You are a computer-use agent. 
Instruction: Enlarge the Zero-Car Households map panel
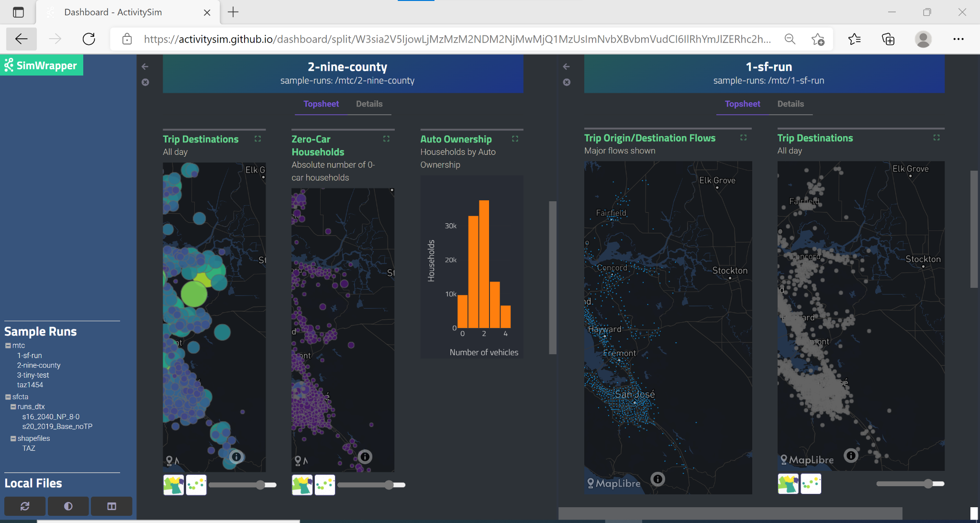click(x=386, y=139)
